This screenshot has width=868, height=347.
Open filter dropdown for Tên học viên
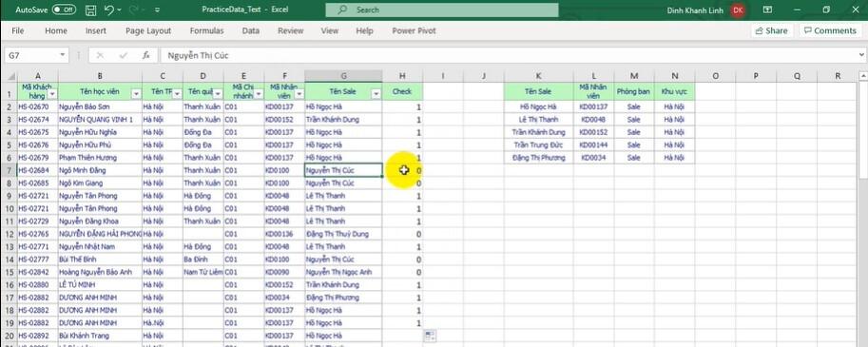[137, 95]
